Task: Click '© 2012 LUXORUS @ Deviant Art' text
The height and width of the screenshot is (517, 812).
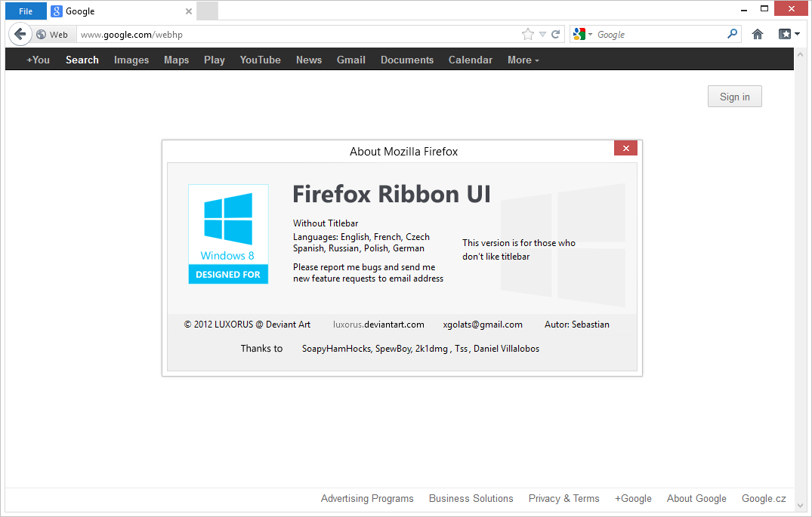Action: pos(247,325)
